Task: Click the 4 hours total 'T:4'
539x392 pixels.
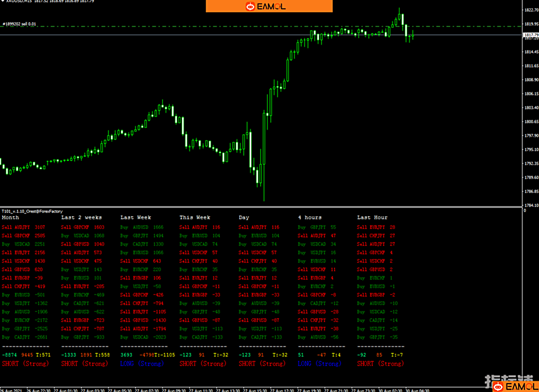Action: (x=336, y=355)
